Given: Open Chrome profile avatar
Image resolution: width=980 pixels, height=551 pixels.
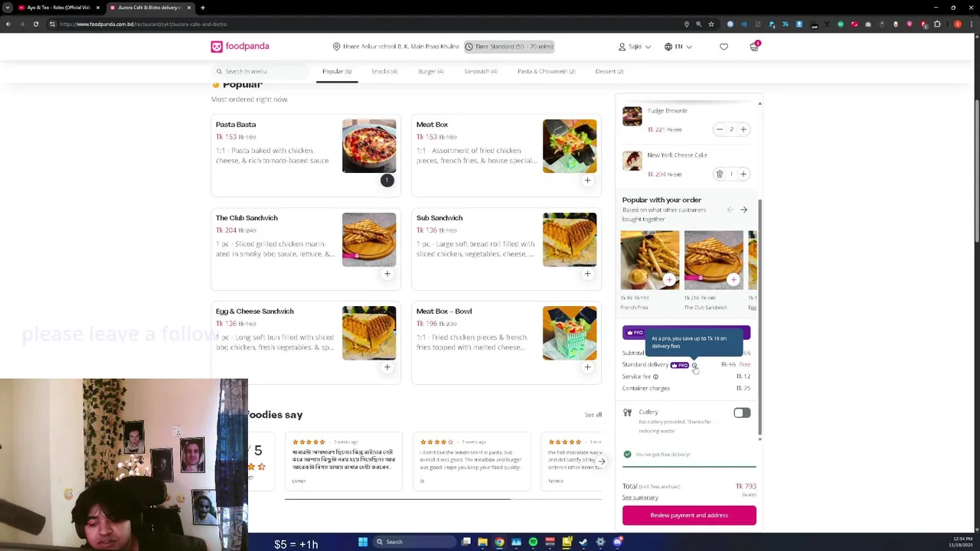Looking at the screenshot, I should point(957,24).
